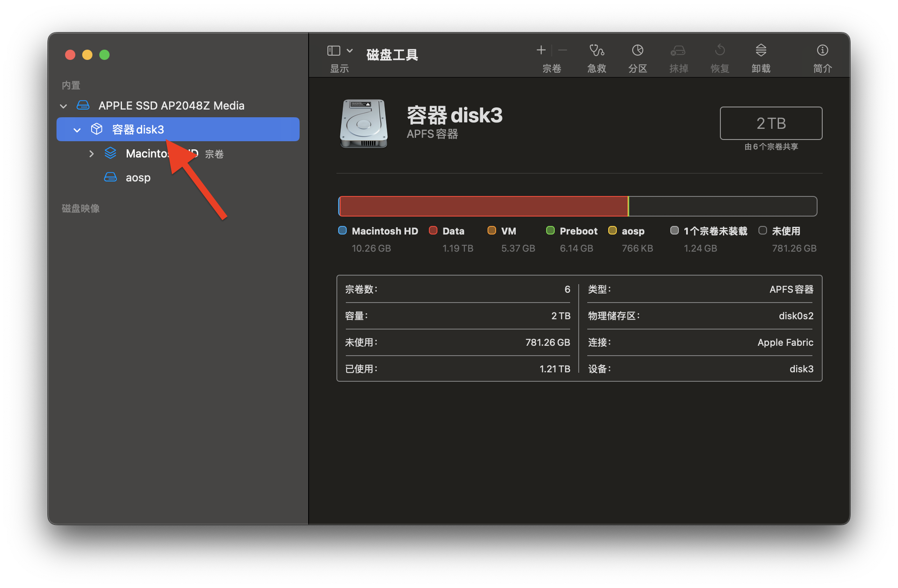Click the disk0s2 physical store value
The height and width of the screenshot is (588, 898).
point(796,316)
